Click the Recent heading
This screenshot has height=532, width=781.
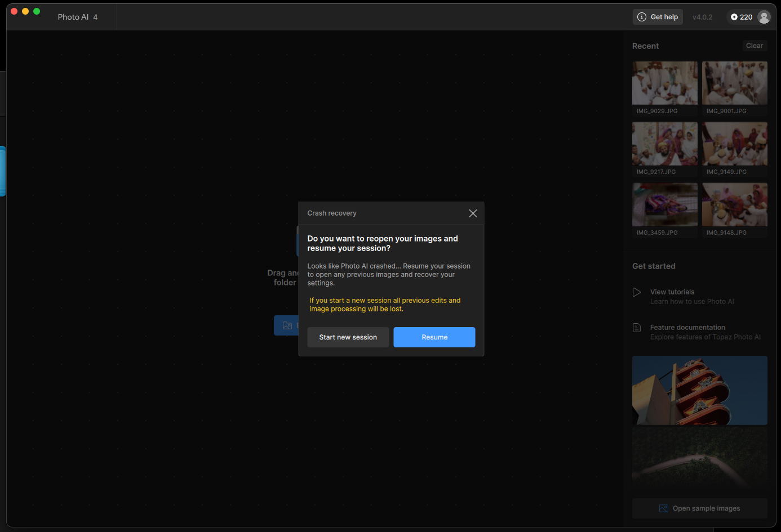coord(645,46)
